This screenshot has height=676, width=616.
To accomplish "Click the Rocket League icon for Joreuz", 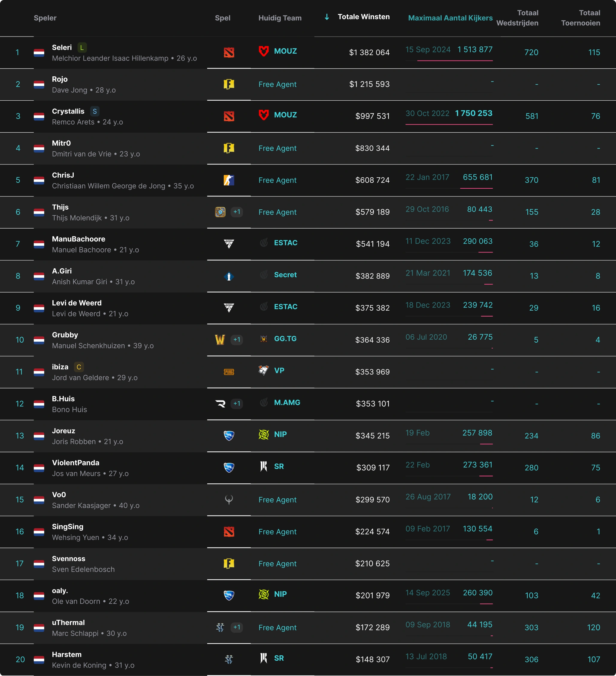I will [229, 435].
